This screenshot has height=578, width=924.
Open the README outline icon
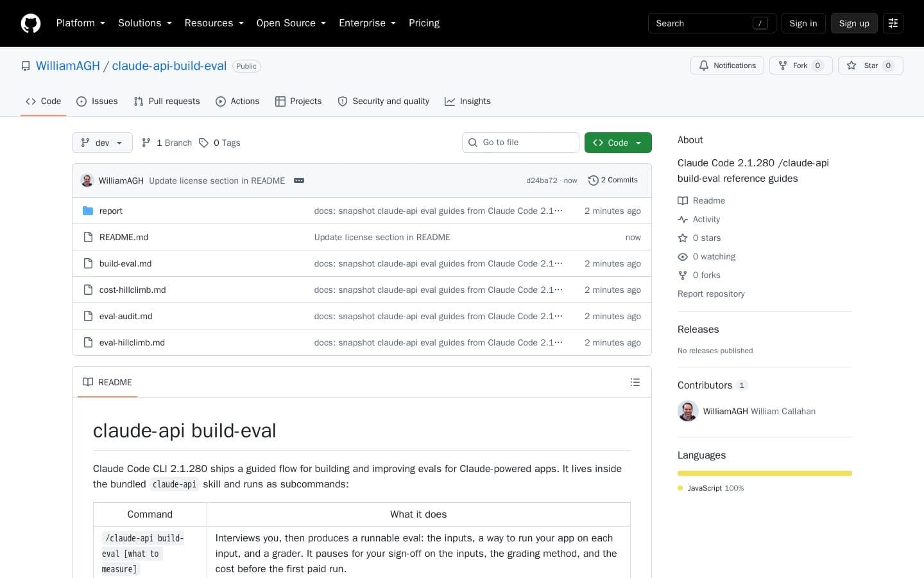coord(635,382)
